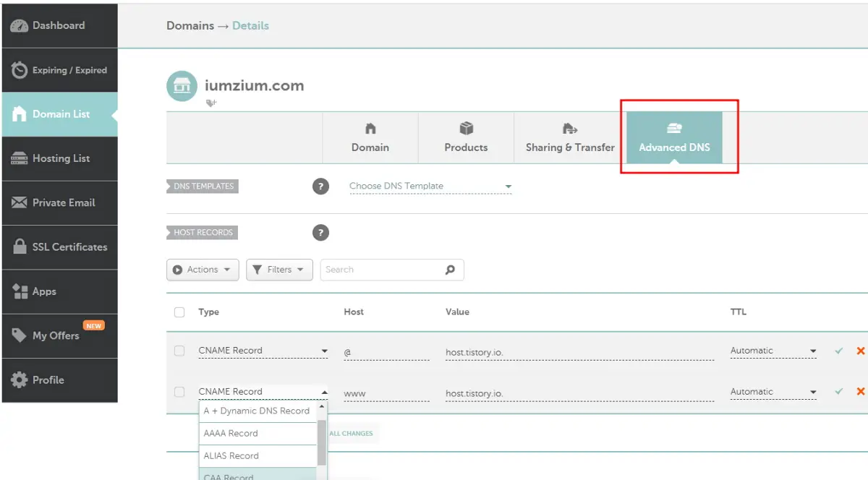The width and height of the screenshot is (868, 480).
Task: Click the HOST RECORDS help question mark
Action: tap(320, 232)
